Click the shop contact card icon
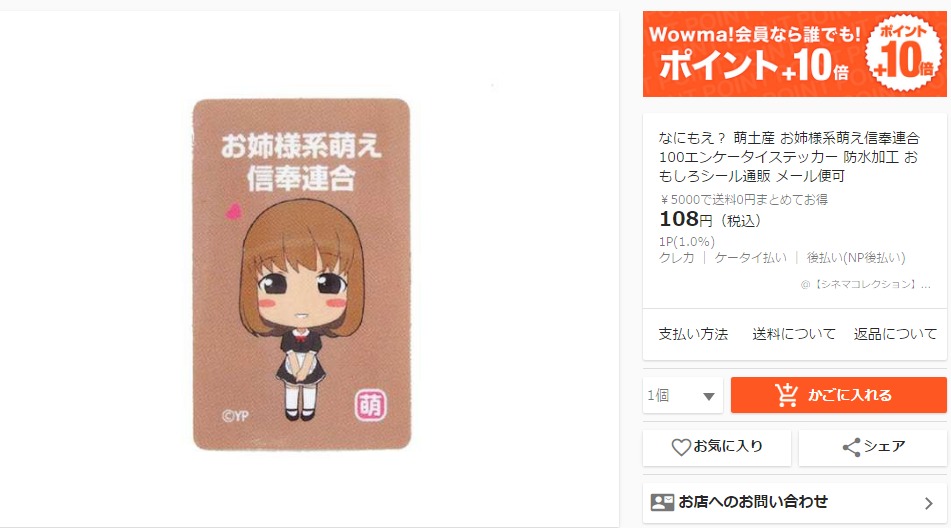Image resolution: width=951 pixels, height=528 pixels. (662, 503)
